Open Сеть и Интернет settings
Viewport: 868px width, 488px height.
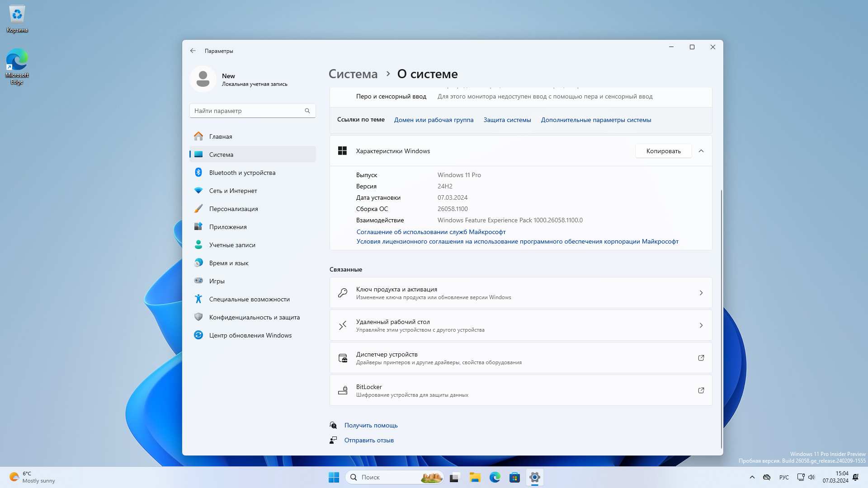233,191
